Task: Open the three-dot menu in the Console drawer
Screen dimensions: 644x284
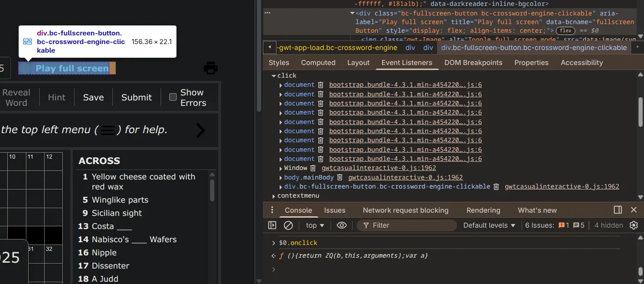Action: [272, 210]
